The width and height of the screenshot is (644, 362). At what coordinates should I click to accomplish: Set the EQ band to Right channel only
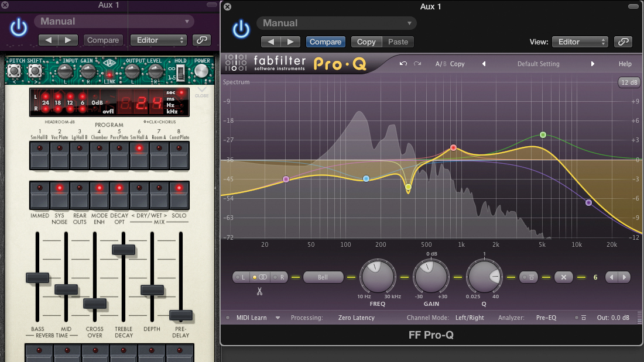click(279, 277)
